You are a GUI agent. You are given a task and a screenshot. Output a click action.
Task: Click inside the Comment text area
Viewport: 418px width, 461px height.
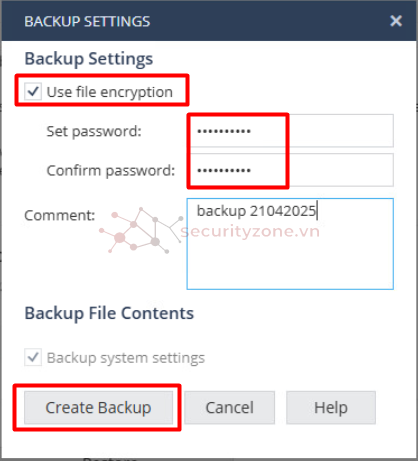click(x=290, y=244)
